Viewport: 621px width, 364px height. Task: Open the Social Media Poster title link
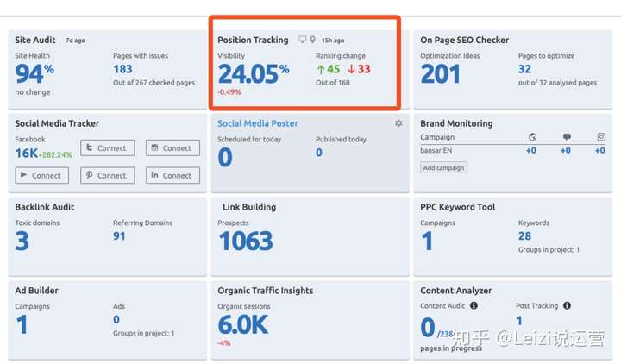(257, 123)
